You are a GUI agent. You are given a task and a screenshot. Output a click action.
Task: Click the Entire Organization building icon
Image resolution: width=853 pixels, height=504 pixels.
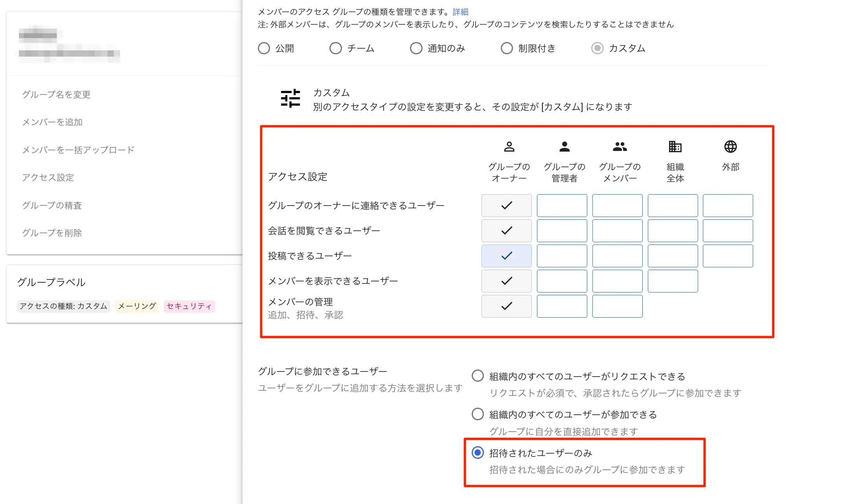(675, 147)
